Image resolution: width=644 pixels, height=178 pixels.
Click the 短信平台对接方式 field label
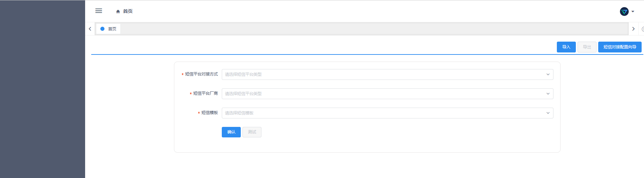coord(201,74)
